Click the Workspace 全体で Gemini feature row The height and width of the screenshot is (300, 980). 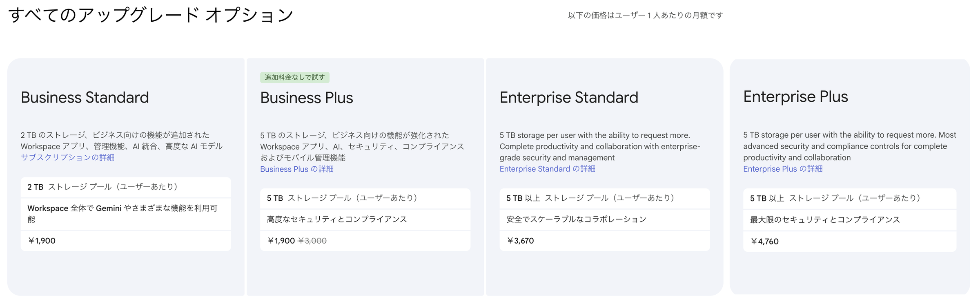coord(126,214)
